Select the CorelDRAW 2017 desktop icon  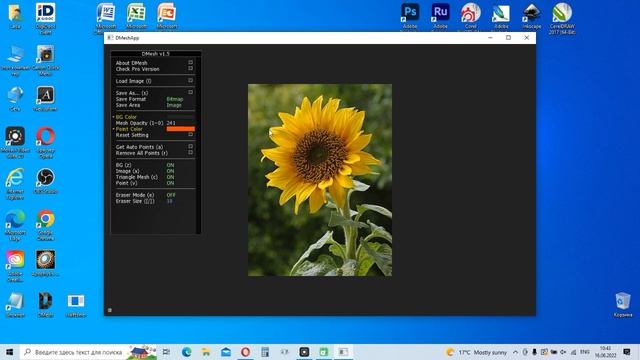click(x=562, y=17)
